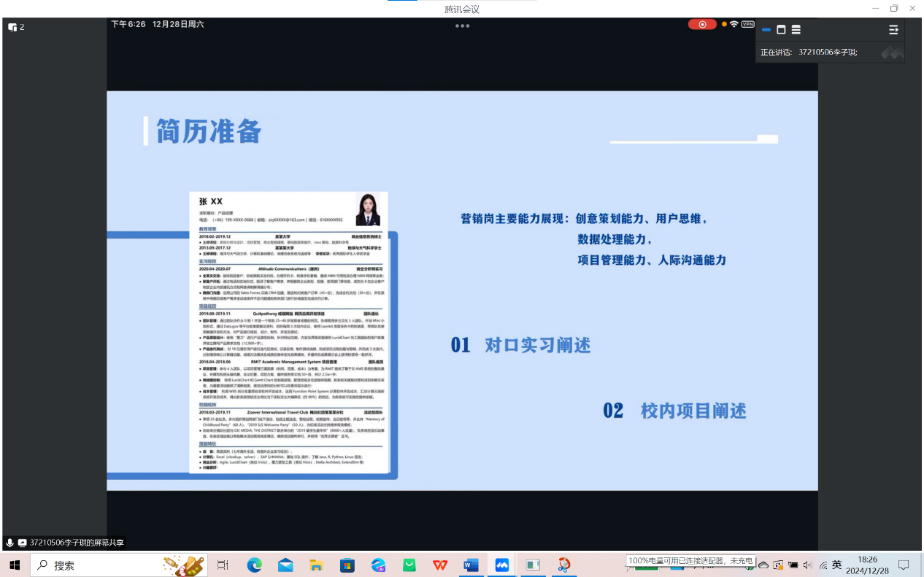Viewport: 924px width, 577px height.
Task: Click the screen-share label 37210505李子琪的屏幕共享
Action: [x=77, y=543]
